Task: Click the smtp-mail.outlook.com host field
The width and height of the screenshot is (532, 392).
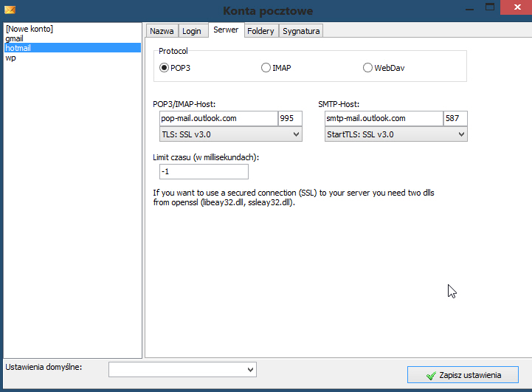Action: click(384, 118)
